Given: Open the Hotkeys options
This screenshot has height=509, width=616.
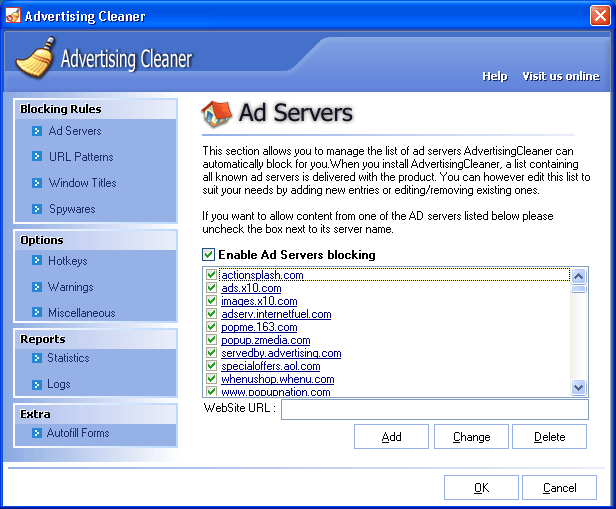Looking at the screenshot, I should click(68, 261).
